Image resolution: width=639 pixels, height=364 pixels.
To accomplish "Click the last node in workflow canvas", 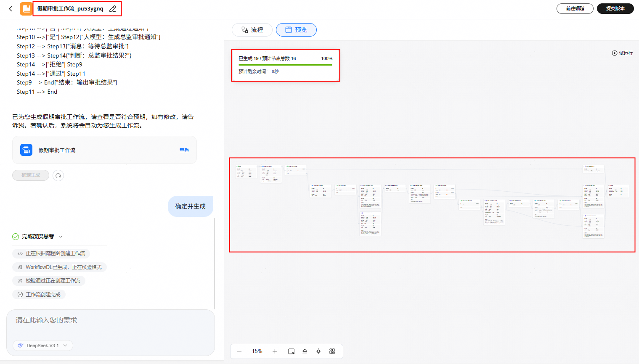I will click(x=618, y=191).
